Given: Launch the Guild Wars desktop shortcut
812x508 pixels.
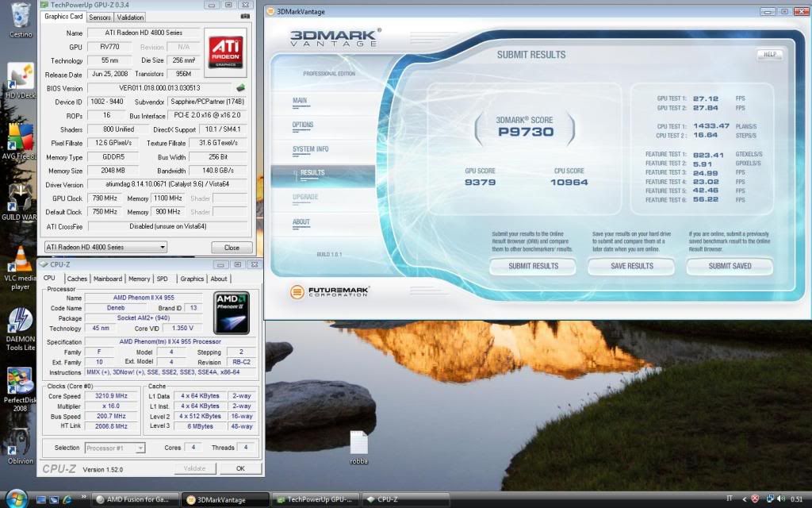Looking at the screenshot, I should pyautogui.click(x=21, y=202).
